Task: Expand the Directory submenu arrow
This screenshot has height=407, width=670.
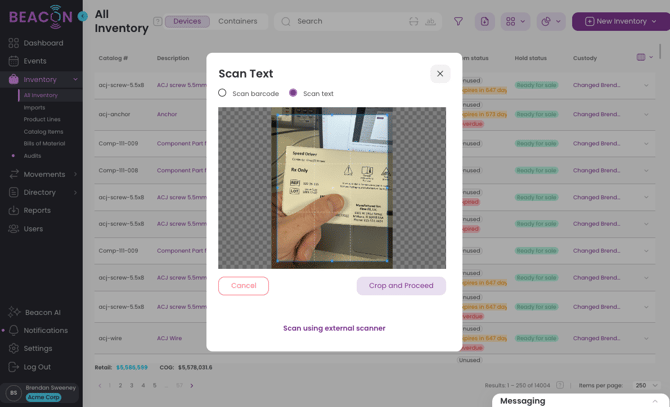Action: coord(75,192)
